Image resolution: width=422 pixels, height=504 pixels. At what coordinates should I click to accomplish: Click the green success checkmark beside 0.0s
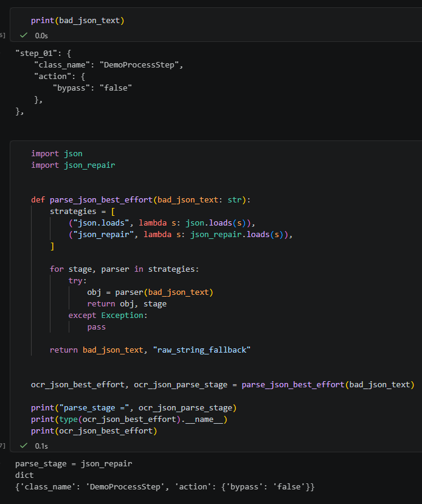[24, 35]
